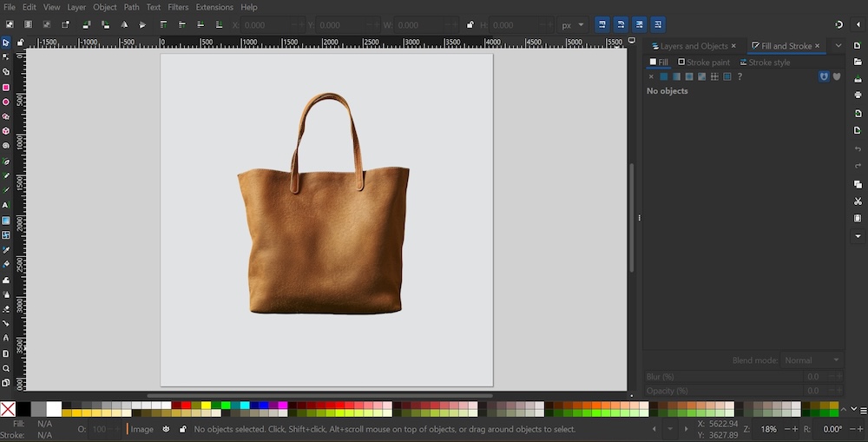Choose the Text tool in toolbox
Screen dimensions: 868x442
point(6,205)
